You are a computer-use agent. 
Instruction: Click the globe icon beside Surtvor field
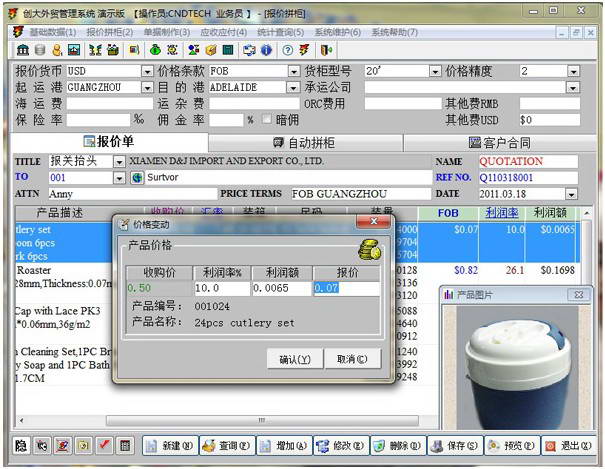coord(137,178)
